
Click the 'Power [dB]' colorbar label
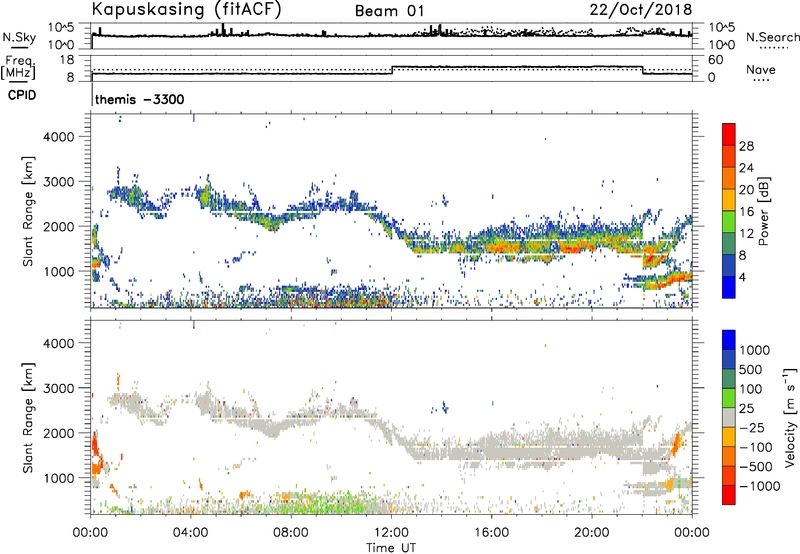click(x=763, y=211)
